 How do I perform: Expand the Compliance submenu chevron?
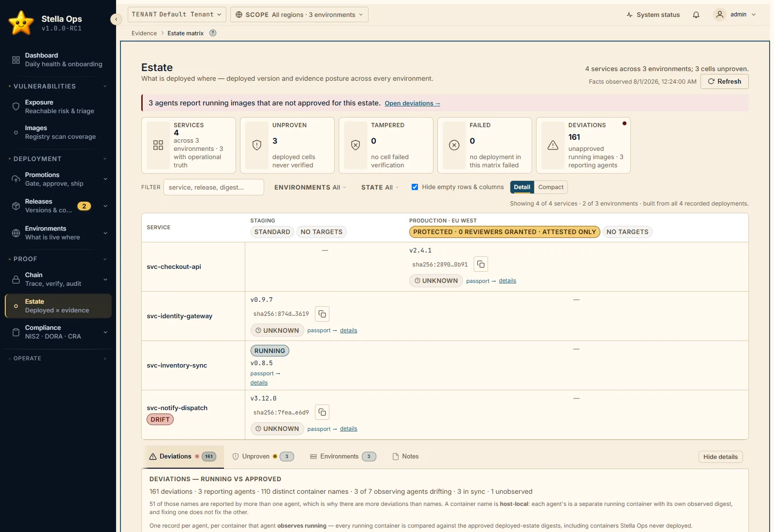tap(105, 332)
